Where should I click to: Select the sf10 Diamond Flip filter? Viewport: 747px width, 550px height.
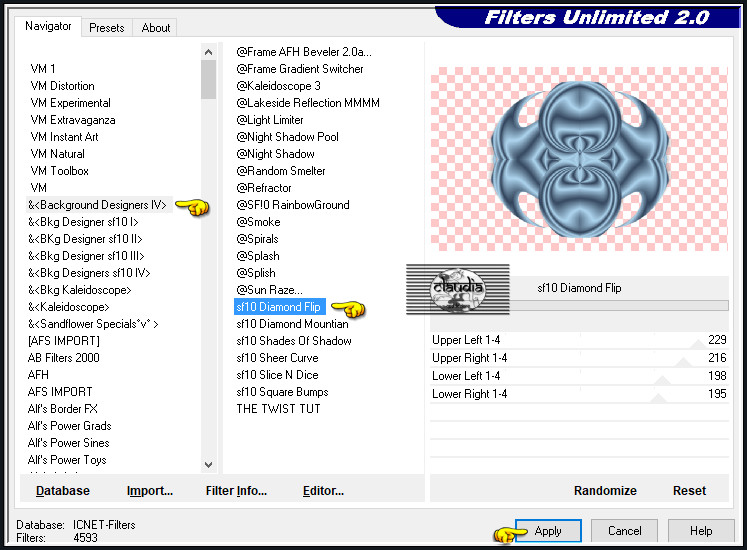click(x=280, y=307)
